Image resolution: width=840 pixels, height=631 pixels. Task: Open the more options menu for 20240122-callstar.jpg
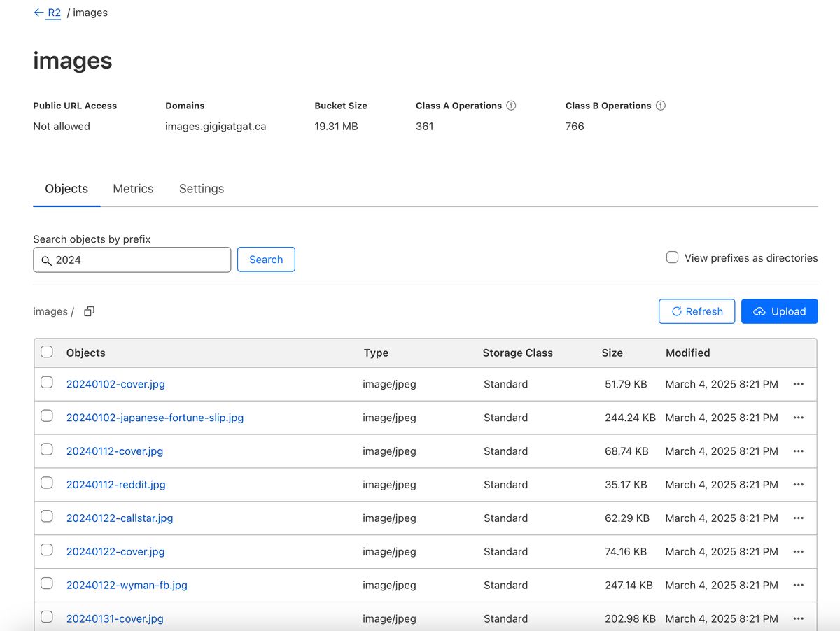pos(798,518)
